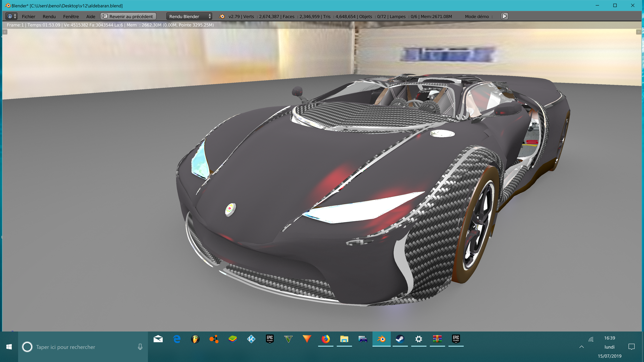This screenshot has width=644, height=362.
Task: Open the Fenêtre menu
Action: [x=71, y=16]
